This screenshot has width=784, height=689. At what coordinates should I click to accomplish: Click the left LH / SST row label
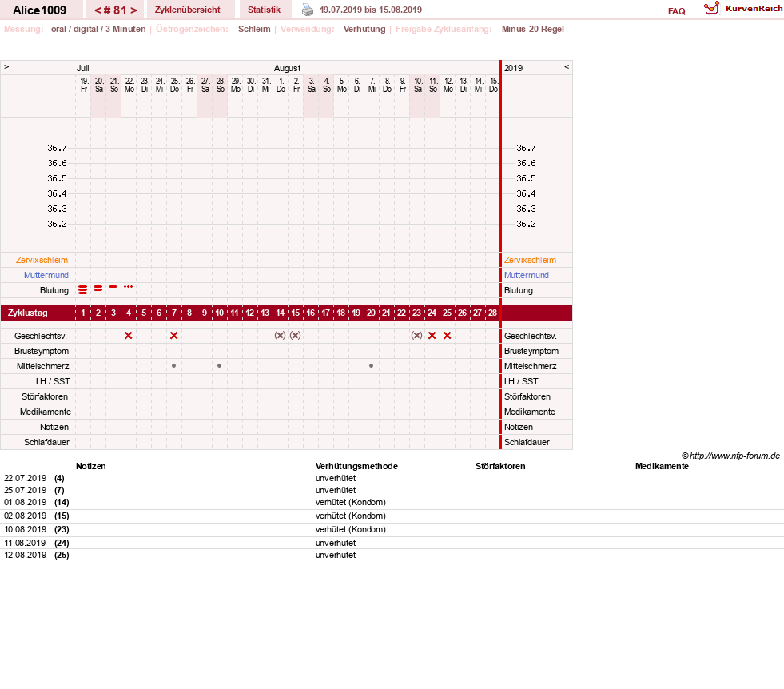tap(53, 381)
